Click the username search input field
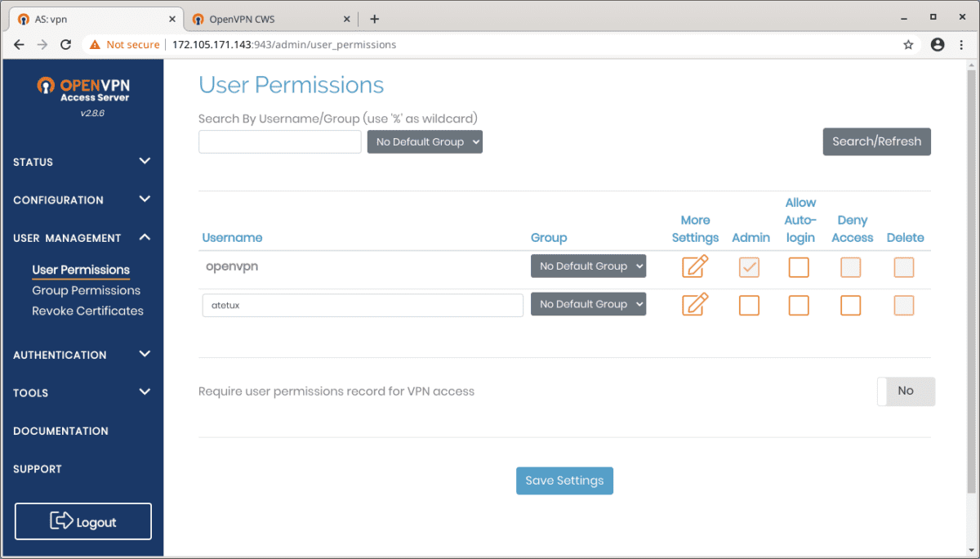Image resolution: width=980 pixels, height=559 pixels. 279,141
